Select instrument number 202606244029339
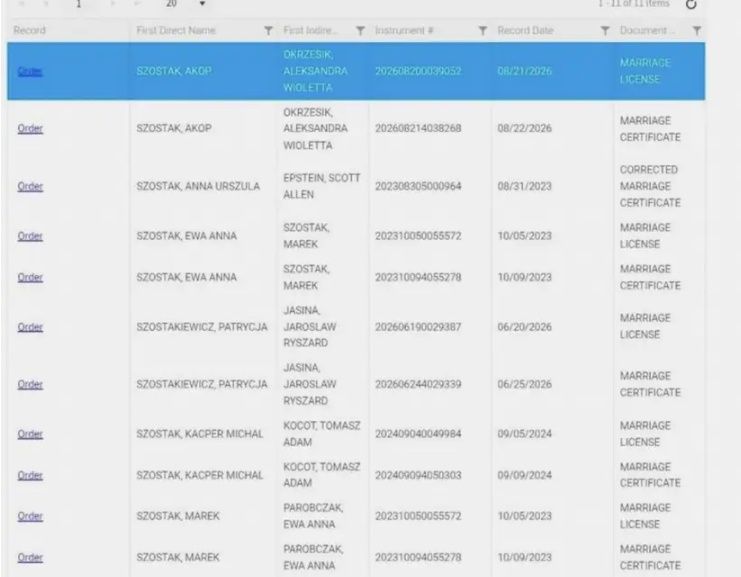The height and width of the screenshot is (577, 741). click(x=418, y=385)
